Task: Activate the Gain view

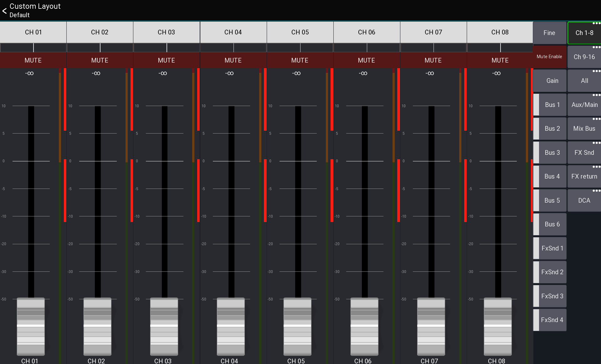Action: [552, 80]
